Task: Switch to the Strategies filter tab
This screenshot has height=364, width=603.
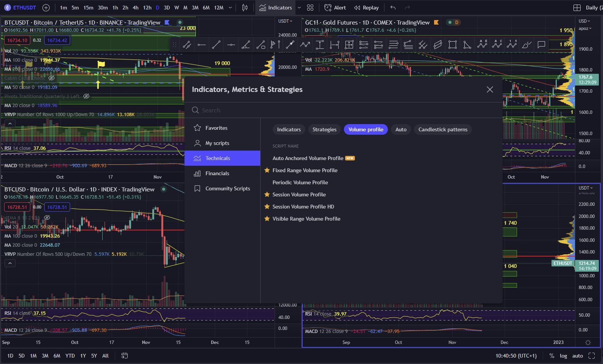Action: 325,129
